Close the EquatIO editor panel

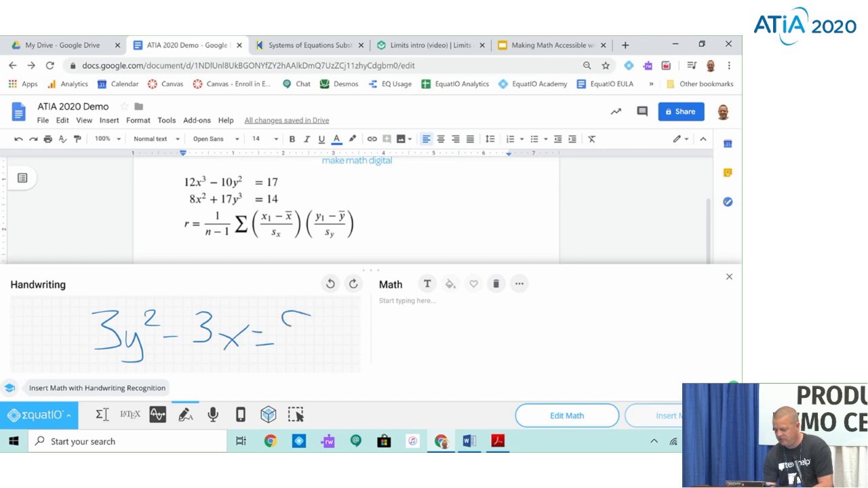[729, 277]
